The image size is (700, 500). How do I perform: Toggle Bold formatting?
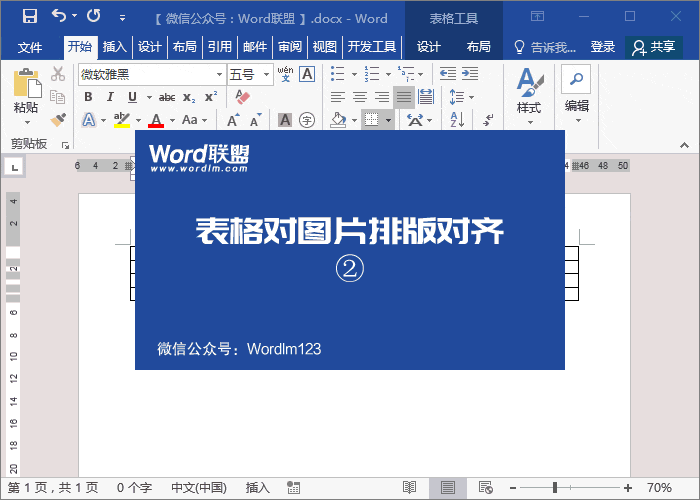coord(88,97)
